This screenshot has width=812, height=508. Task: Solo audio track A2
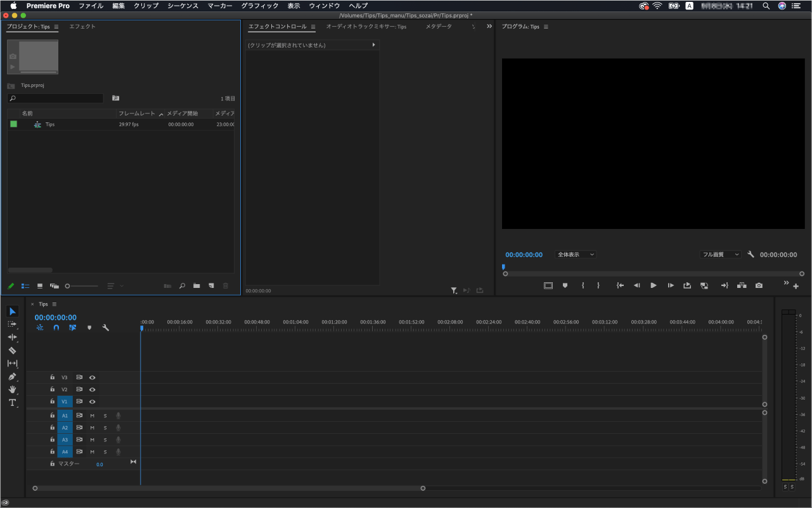(105, 428)
